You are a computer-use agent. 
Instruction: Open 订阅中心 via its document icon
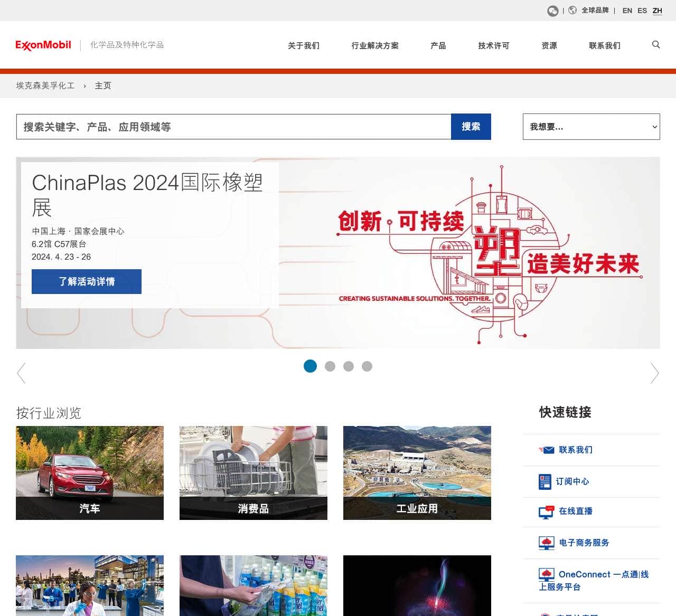[x=544, y=481]
